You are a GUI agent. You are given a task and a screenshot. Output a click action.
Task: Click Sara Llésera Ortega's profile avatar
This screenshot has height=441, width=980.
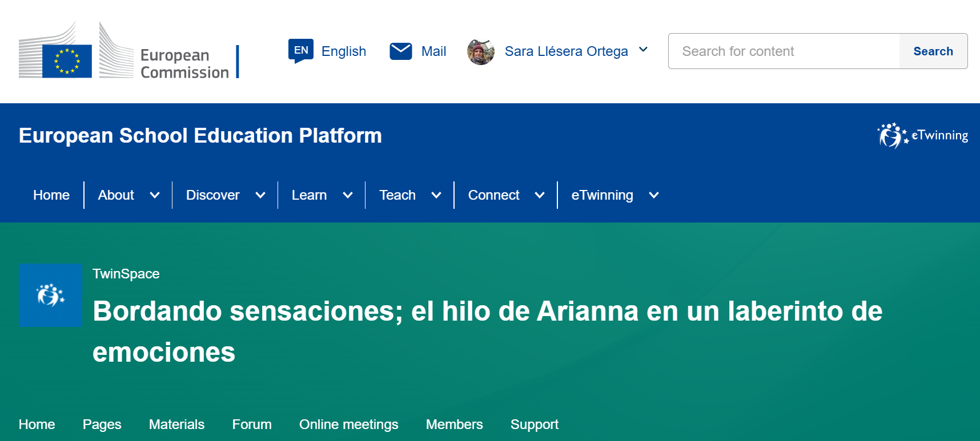(x=481, y=52)
